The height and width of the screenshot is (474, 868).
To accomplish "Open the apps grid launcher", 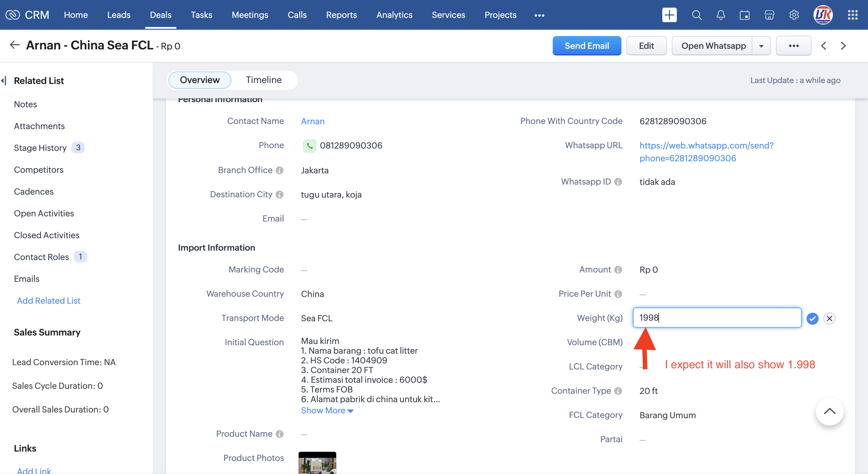I will (853, 15).
